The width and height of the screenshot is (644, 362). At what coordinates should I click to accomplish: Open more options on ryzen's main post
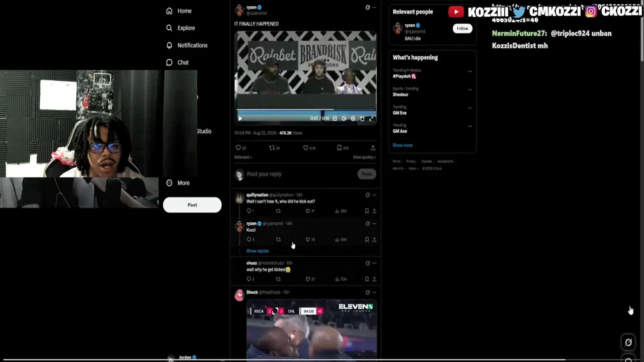(374, 8)
